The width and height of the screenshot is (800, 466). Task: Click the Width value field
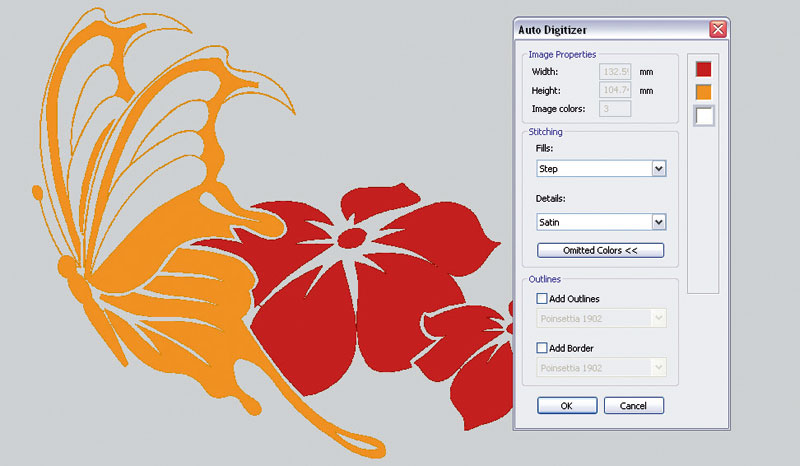[x=615, y=72]
